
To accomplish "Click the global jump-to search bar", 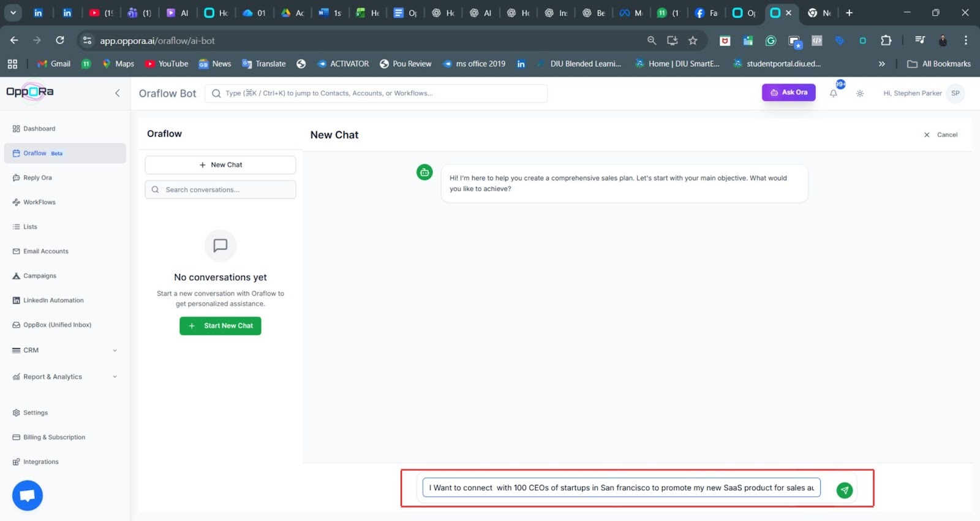I will pyautogui.click(x=376, y=93).
